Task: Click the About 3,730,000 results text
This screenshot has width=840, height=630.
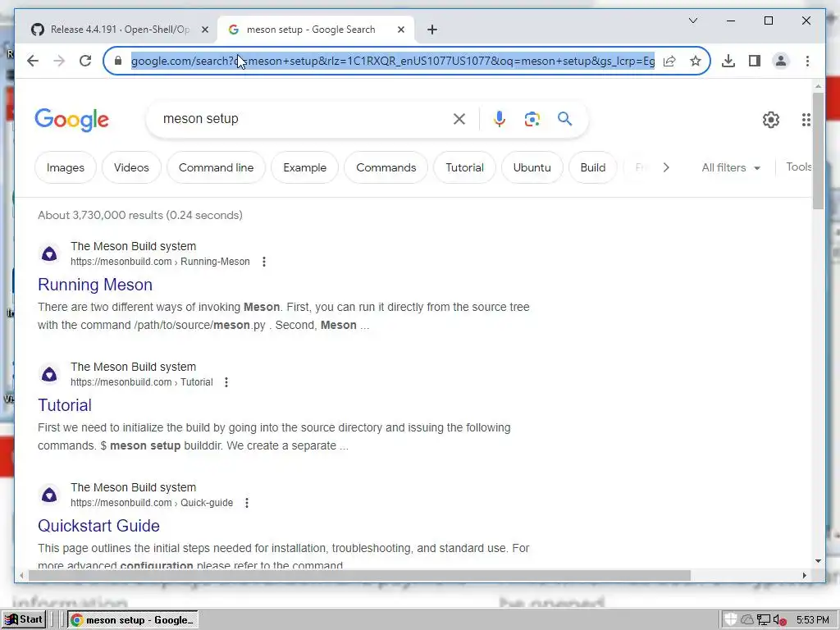Action: (x=139, y=216)
